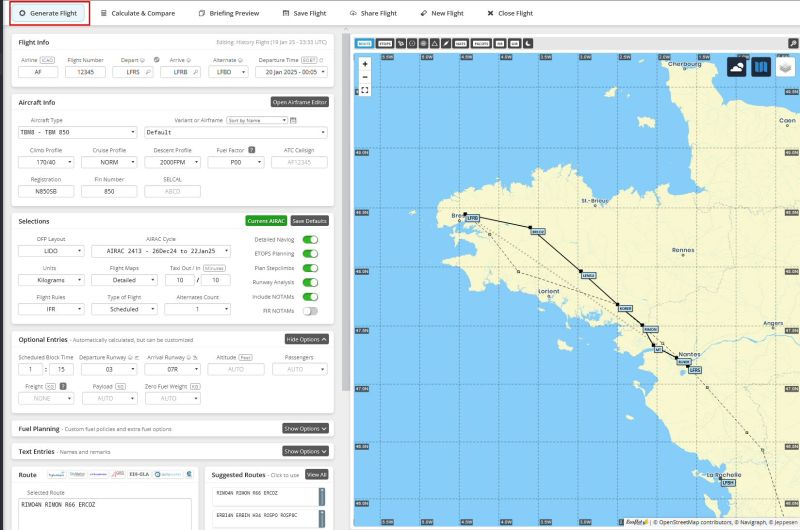
Task: Click the EDI-GLA route tool logo
Action: (139, 474)
